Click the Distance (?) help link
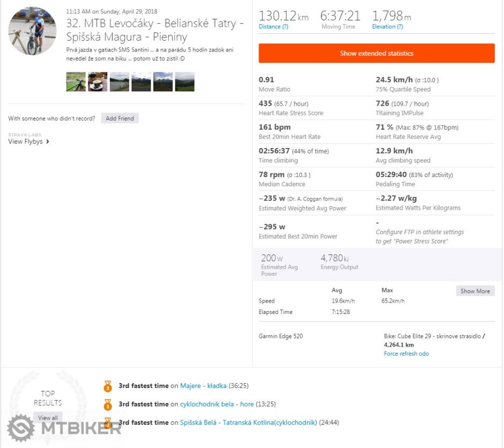 pos(273,27)
